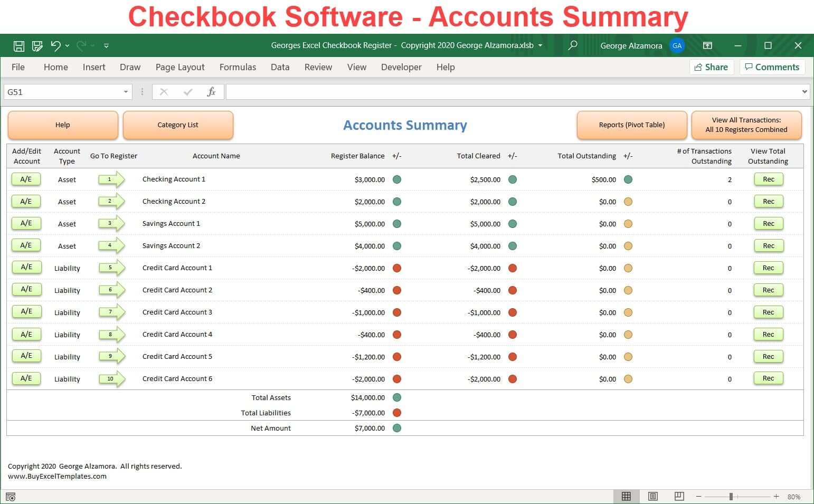
Task: Open the Undo history dropdown arrow
Action: 67,46
